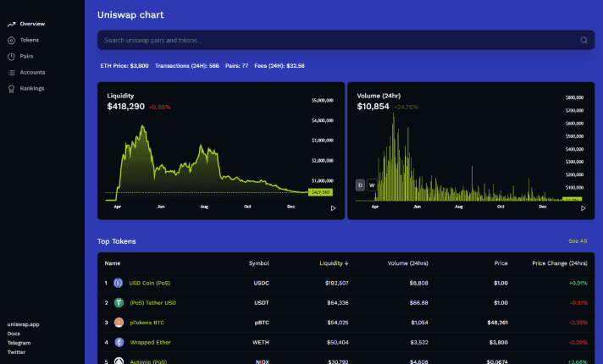Click the $10,854 volume value
Image resolution: width=603 pixels, height=364 pixels.
pyautogui.click(x=373, y=106)
